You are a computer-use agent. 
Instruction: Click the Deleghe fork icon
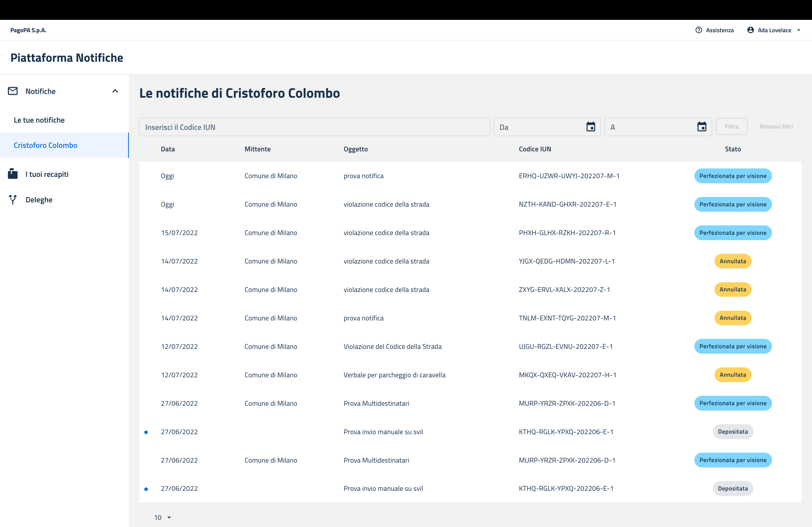[x=13, y=199]
